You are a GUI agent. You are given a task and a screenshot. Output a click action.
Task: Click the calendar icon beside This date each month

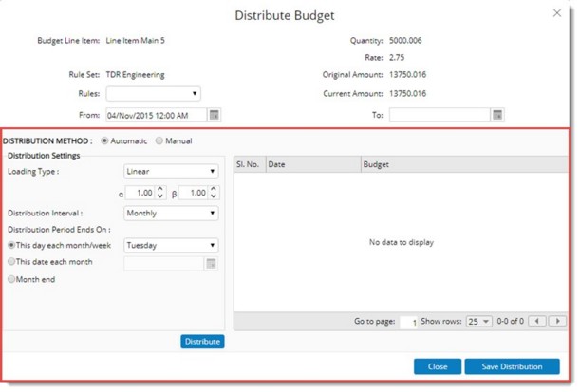tap(212, 262)
